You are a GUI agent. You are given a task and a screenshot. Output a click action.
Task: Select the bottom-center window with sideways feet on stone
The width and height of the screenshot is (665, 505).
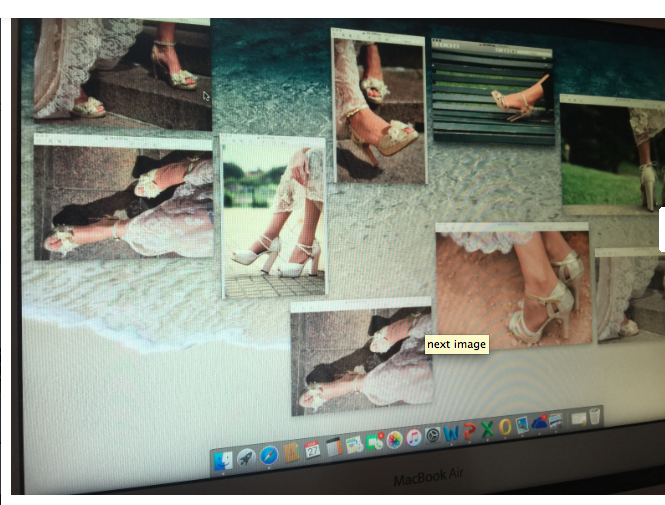coord(362,357)
